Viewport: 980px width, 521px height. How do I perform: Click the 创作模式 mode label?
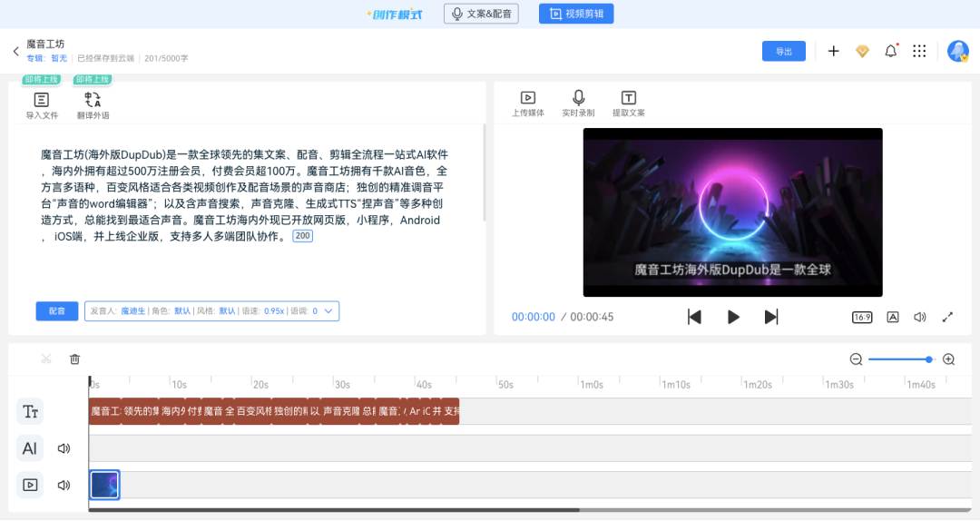[x=395, y=15]
